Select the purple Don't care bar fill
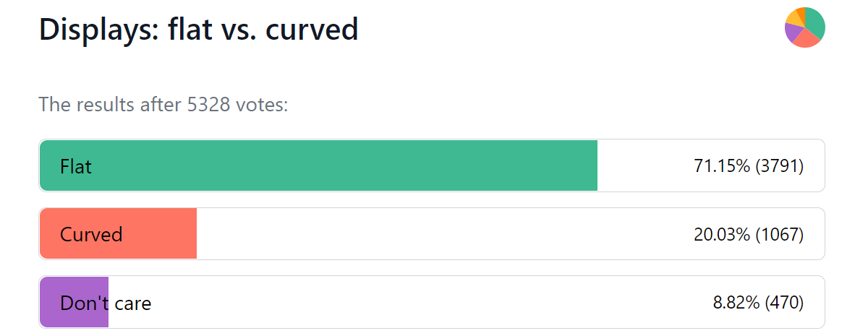This screenshot has width=868, height=336. tap(74, 302)
